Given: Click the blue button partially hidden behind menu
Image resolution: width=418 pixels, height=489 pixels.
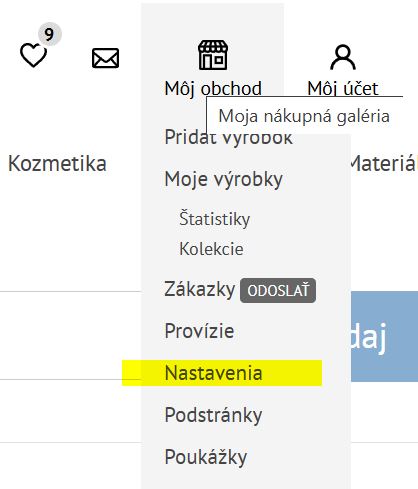Looking at the screenshot, I should tap(384, 336).
